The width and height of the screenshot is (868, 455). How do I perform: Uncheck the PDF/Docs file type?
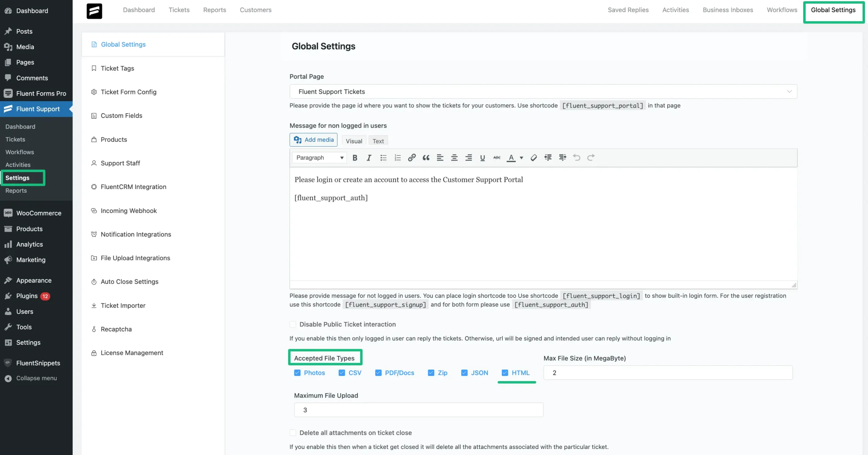click(x=378, y=373)
